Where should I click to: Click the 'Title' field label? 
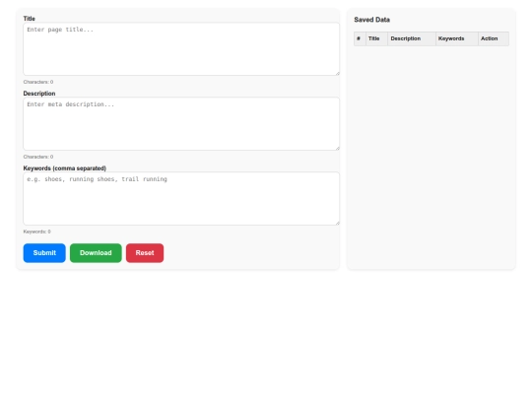[30, 19]
